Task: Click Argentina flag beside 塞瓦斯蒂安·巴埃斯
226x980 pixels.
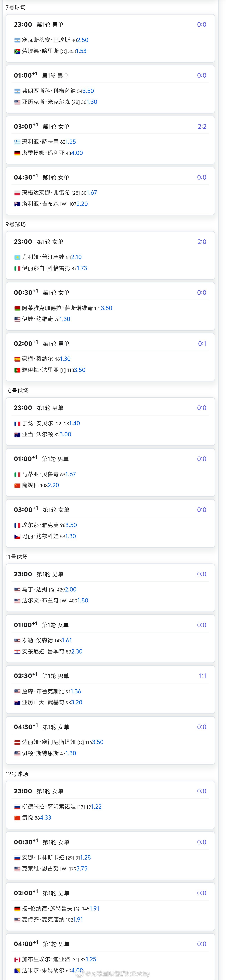Action: point(17,40)
